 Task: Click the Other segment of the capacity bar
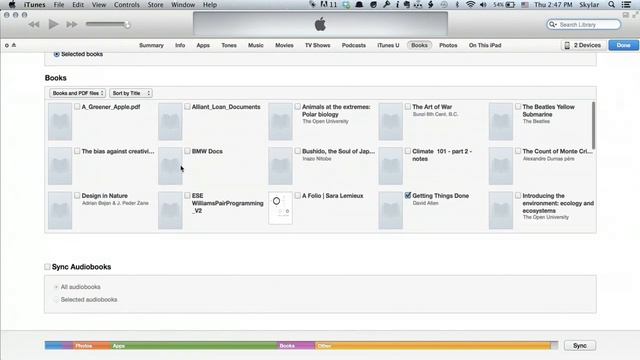(433, 345)
